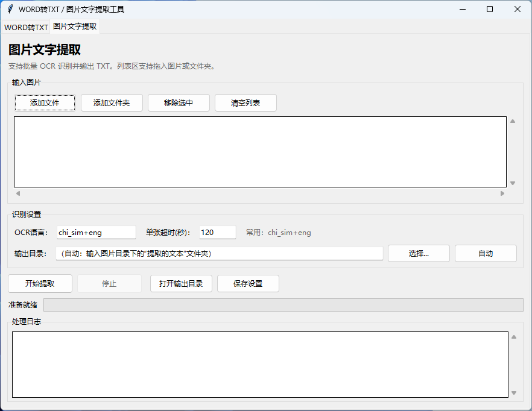Focus the 输出目录 path field
The height and width of the screenshot is (411, 532).
220,253
